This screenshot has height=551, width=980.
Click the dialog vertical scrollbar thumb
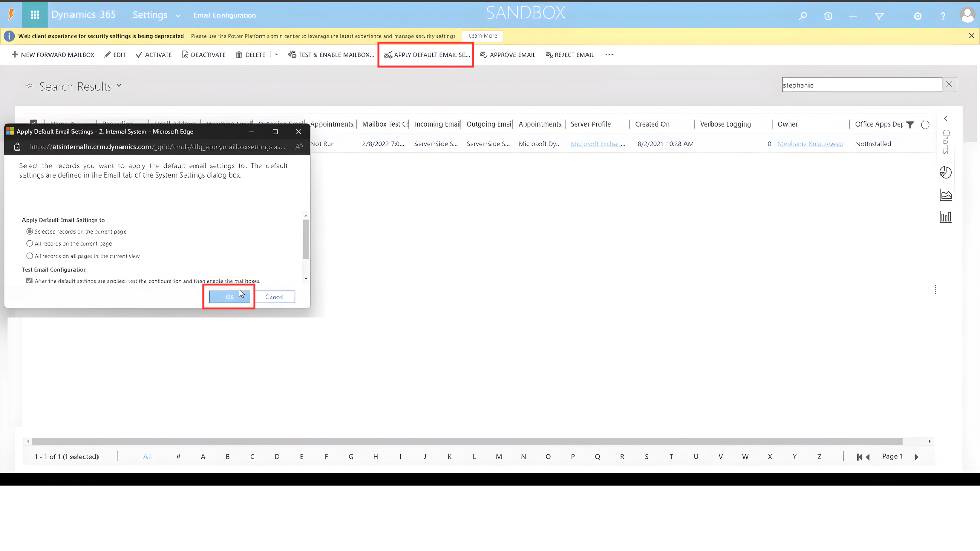click(306, 239)
